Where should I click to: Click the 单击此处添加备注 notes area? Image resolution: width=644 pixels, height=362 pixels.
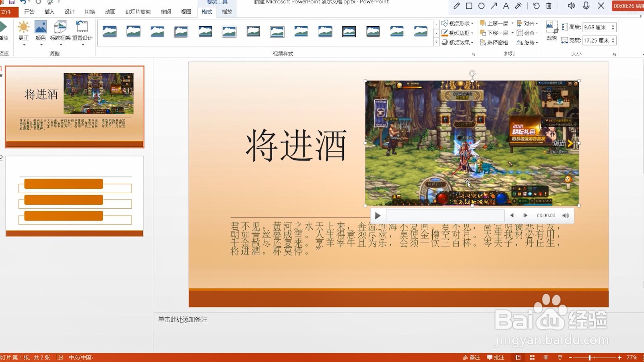click(x=183, y=319)
